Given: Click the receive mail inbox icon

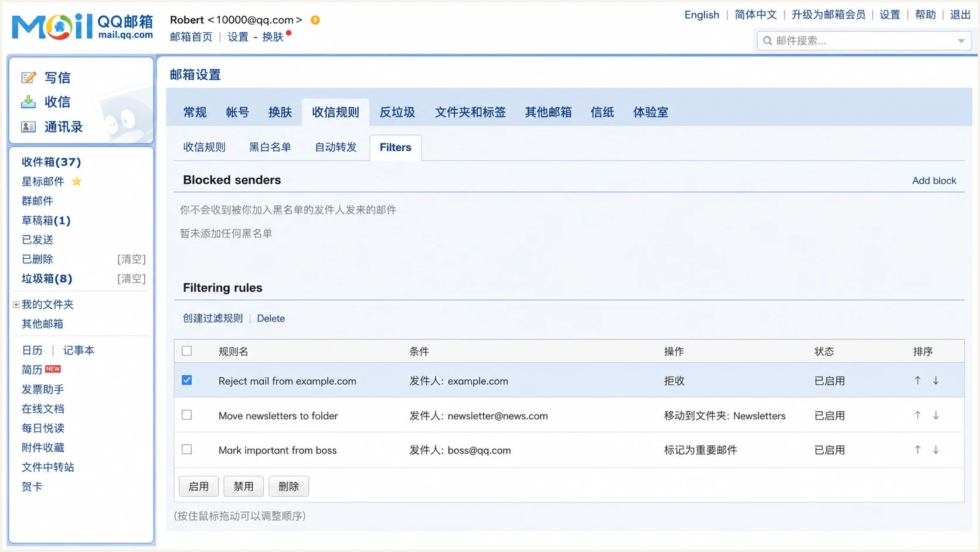Looking at the screenshot, I should pos(28,101).
